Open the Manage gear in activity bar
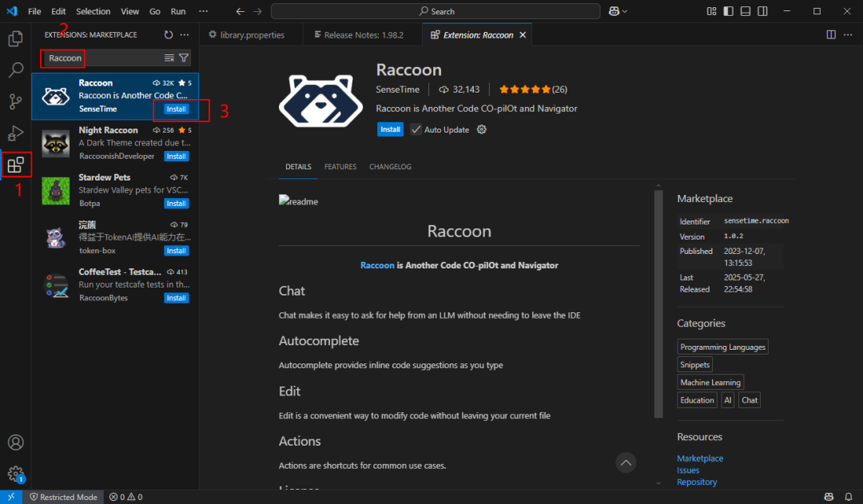The width and height of the screenshot is (863, 504). (15, 474)
